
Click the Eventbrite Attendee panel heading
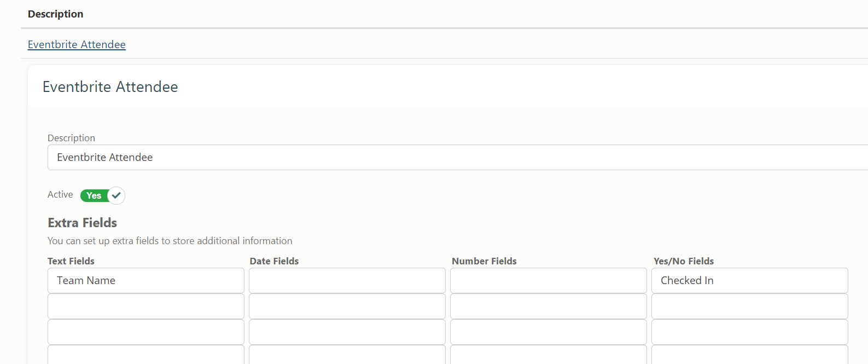(x=110, y=86)
